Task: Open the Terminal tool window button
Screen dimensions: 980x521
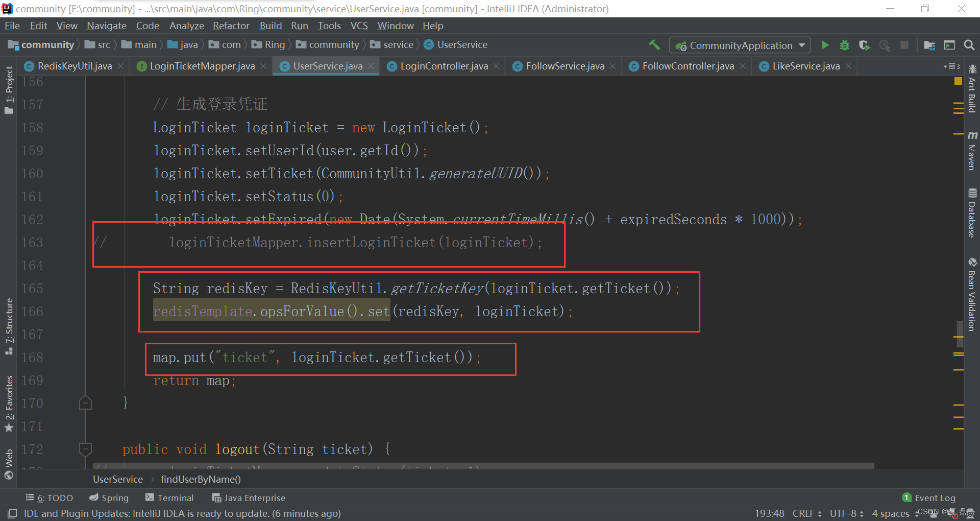Action: tap(169, 498)
